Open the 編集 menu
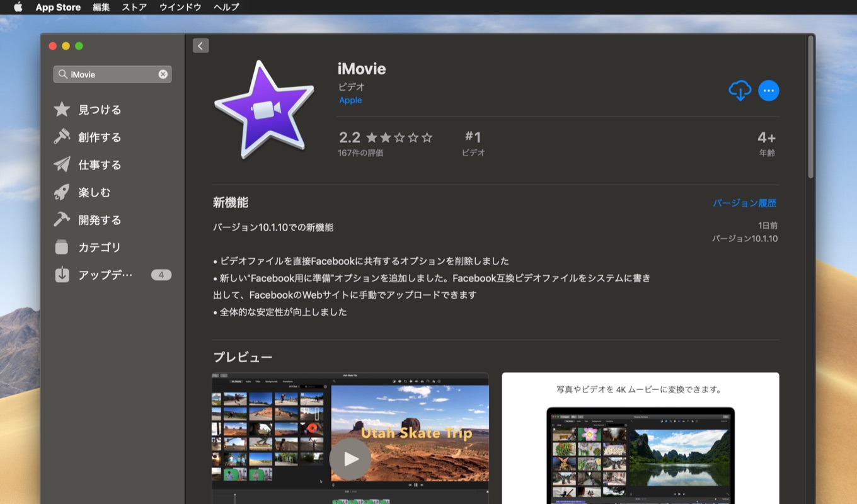857x504 pixels. [x=101, y=7]
